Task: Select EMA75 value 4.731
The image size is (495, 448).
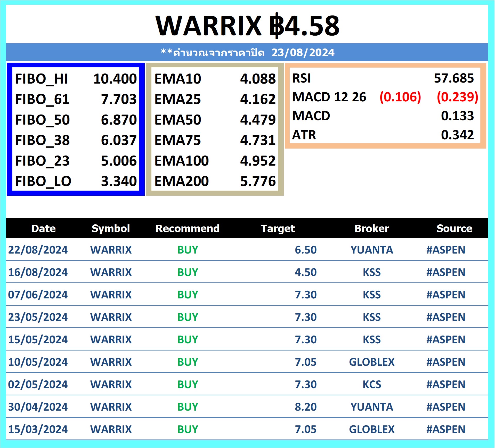Action: [258, 140]
